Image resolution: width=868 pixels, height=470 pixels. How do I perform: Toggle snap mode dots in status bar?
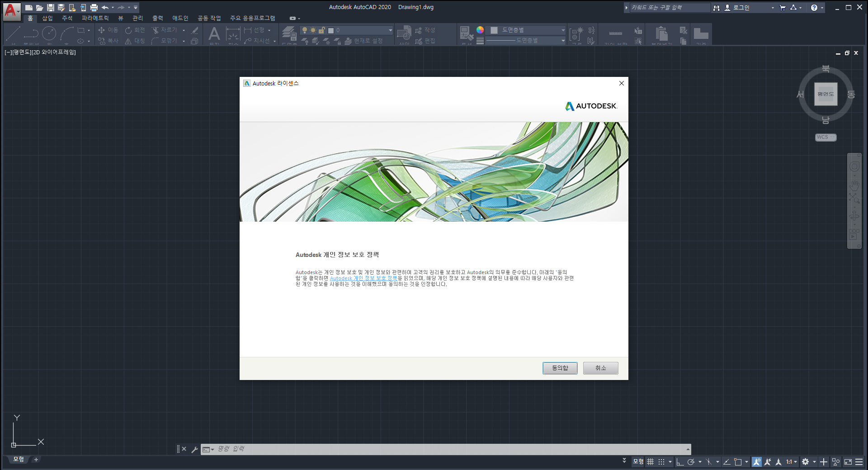coord(661,462)
